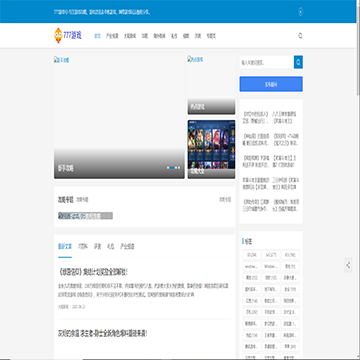
Task: Open the card showing the game character roster
Action: (211, 149)
